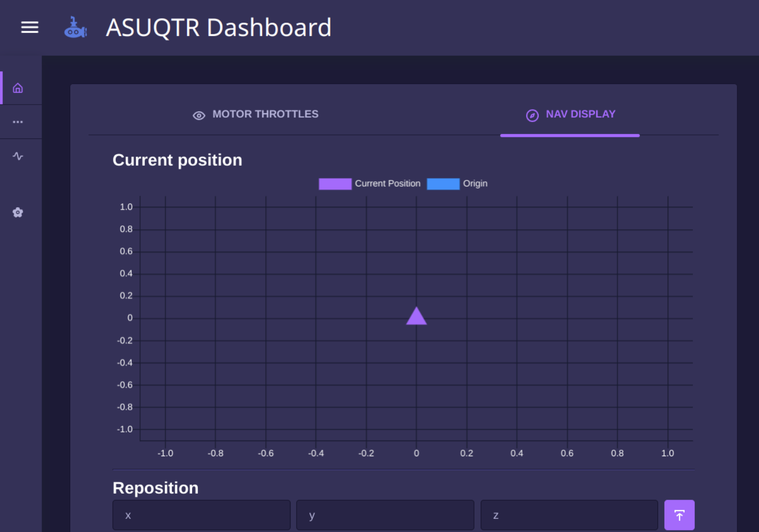Collapse the Reposition section header
759x532 pixels.
155,488
